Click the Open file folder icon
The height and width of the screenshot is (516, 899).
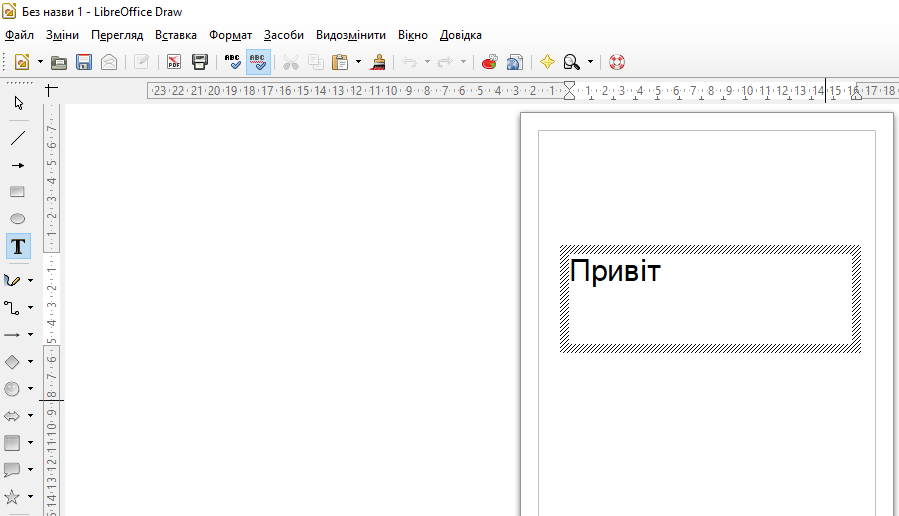click(58, 62)
